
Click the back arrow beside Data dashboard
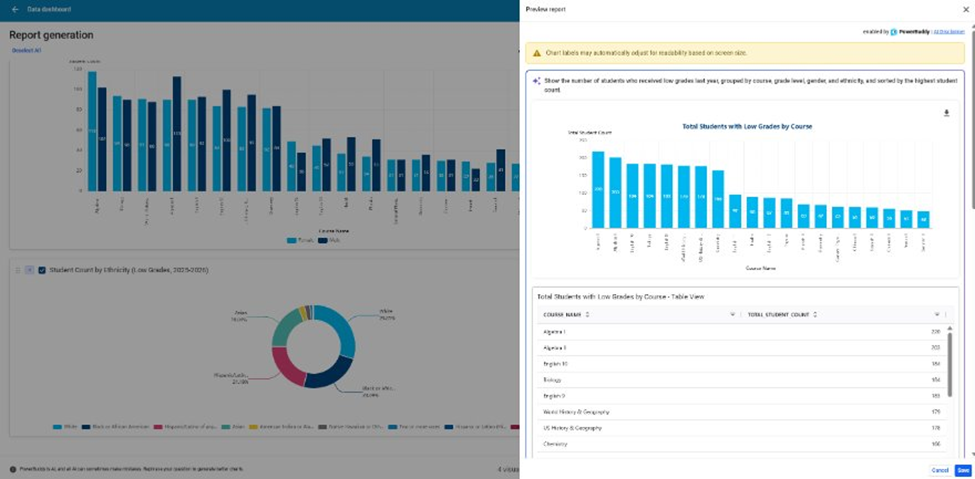[x=15, y=9]
